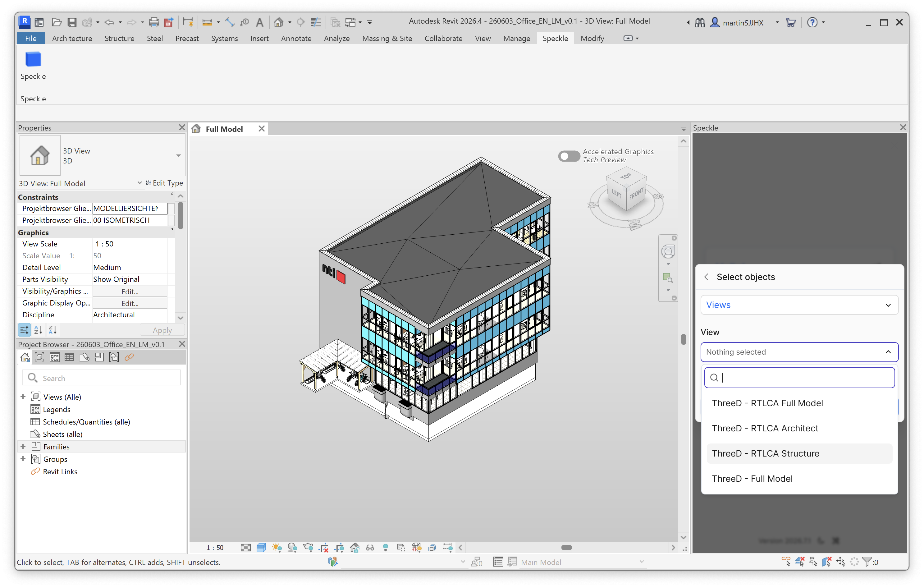Collapse the Nothing selected view dropdown
924x588 pixels.
(799, 352)
